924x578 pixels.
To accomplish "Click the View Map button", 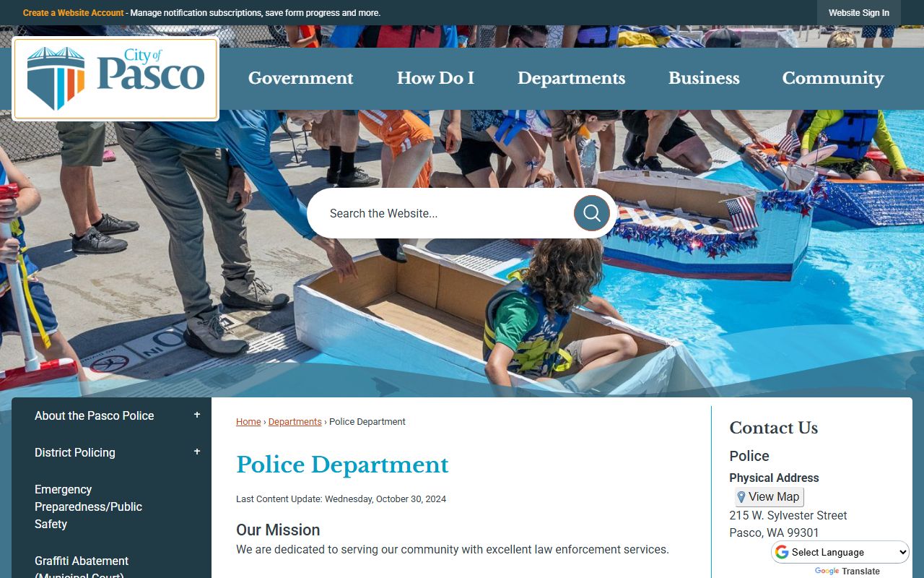I will click(x=769, y=497).
